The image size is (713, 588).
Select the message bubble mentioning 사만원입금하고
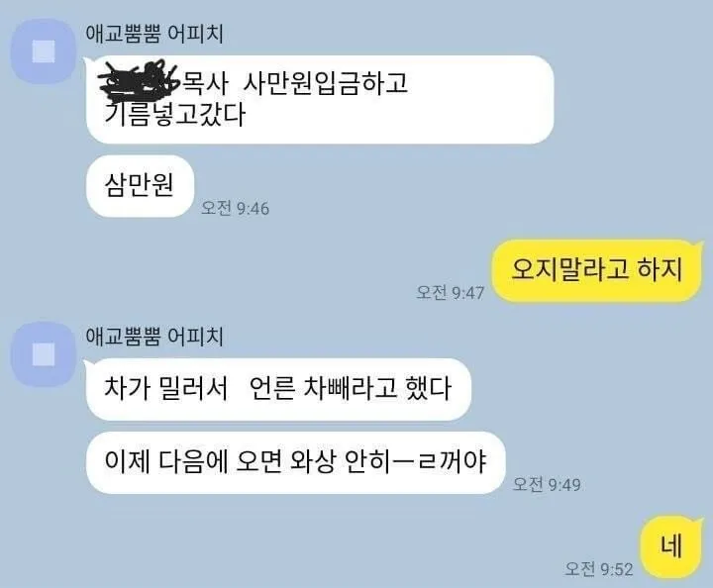click(x=320, y=100)
